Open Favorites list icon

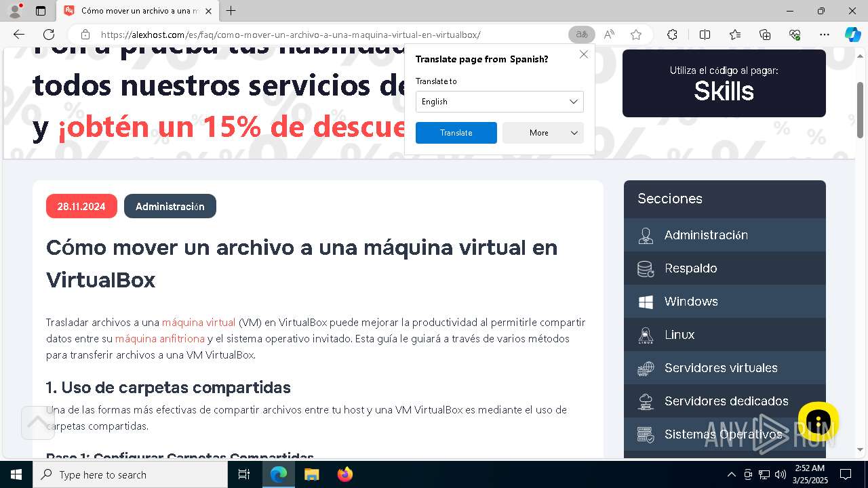click(735, 35)
